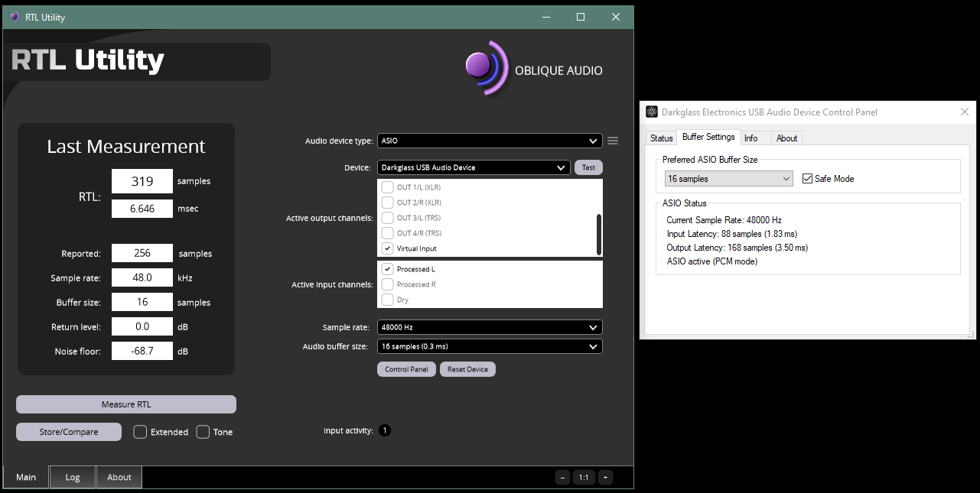Click 'ASIO active (PCM mode)' text
The height and width of the screenshot is (493, 980).
click(711, 261)
